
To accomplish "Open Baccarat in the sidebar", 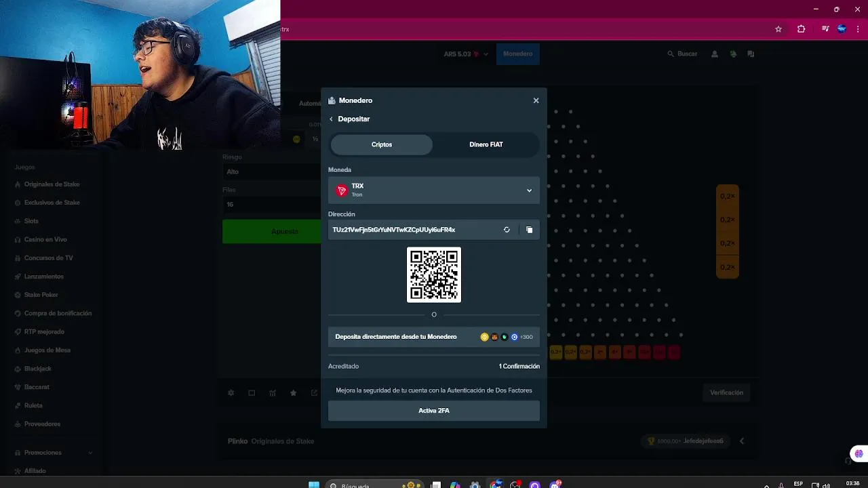I will (37, 387).
